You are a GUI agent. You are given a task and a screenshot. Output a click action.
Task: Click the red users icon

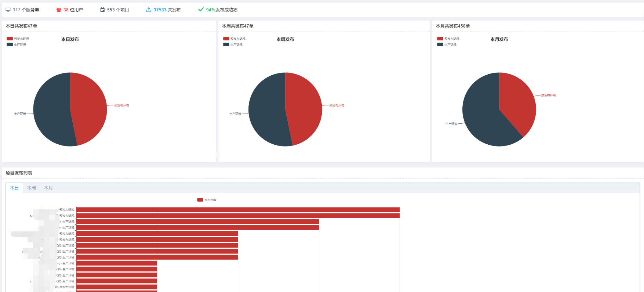coord(59,10)
